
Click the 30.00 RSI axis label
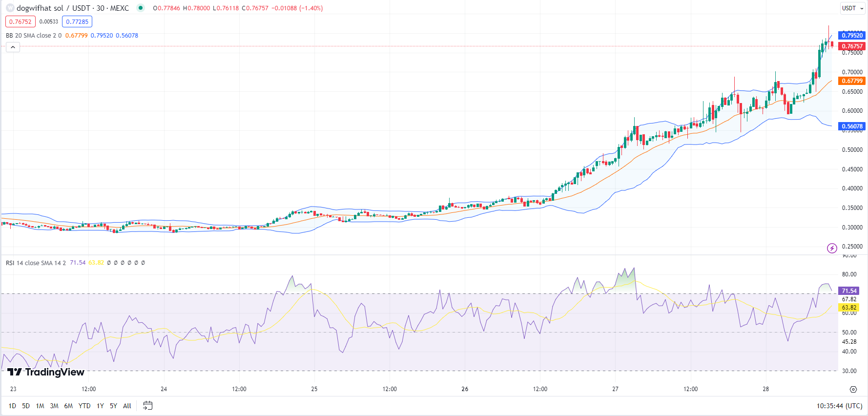click(x=849, y=371)
